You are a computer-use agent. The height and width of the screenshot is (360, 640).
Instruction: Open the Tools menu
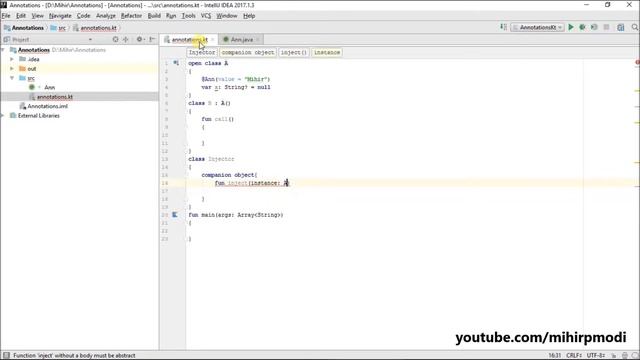(188, 16)
